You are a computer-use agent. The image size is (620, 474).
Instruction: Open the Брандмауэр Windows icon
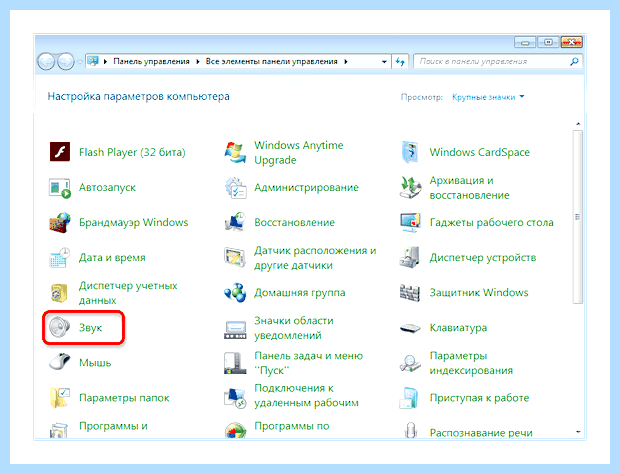click(x=60, y=223)
